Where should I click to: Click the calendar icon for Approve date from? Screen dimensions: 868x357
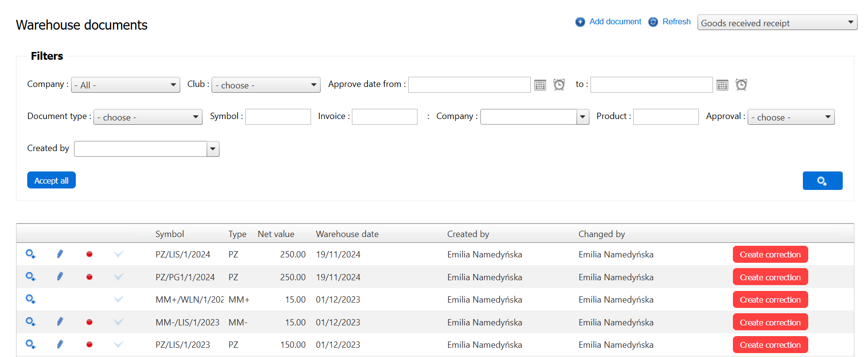pos(540,85)
